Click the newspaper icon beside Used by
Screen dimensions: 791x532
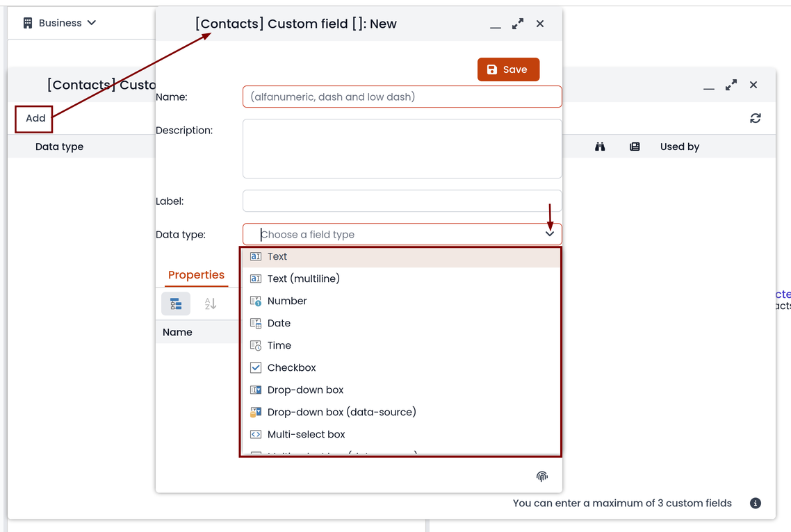[x=635, y=147]
